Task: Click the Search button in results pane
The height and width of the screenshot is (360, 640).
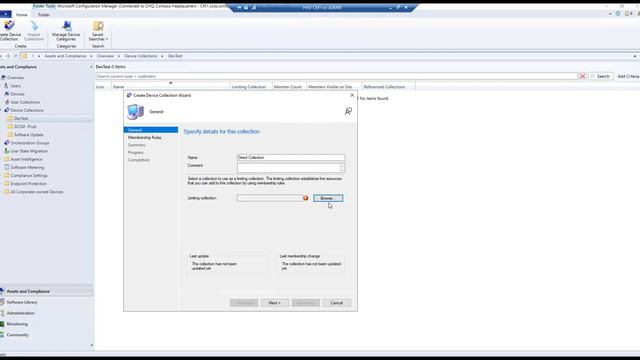Action: tap(600, 76)
